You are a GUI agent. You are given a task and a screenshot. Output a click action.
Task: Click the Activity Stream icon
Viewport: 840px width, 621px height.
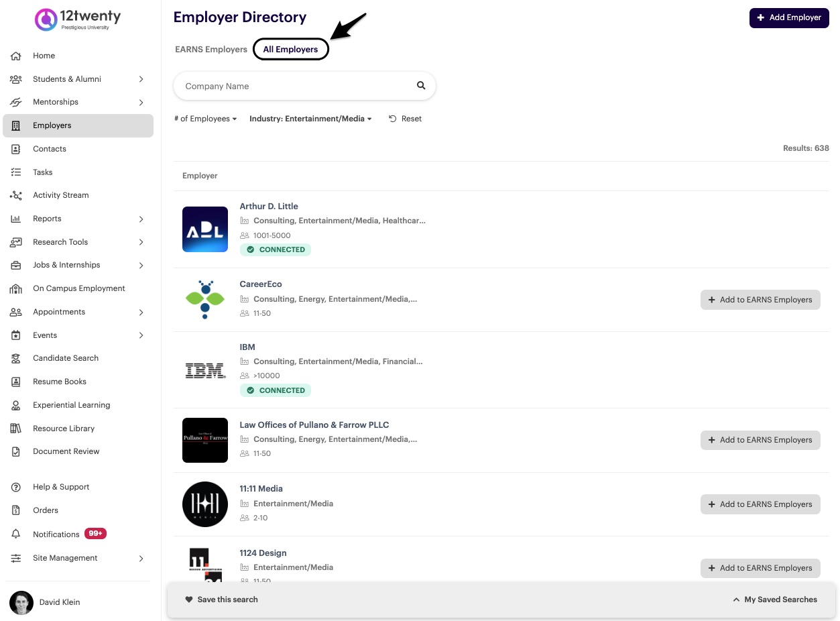[16, 196]
